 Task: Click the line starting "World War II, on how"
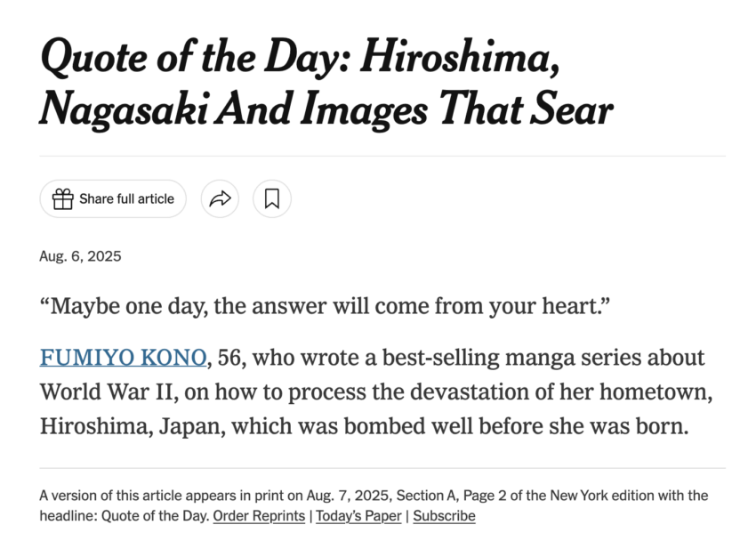[x=376, y=392]
